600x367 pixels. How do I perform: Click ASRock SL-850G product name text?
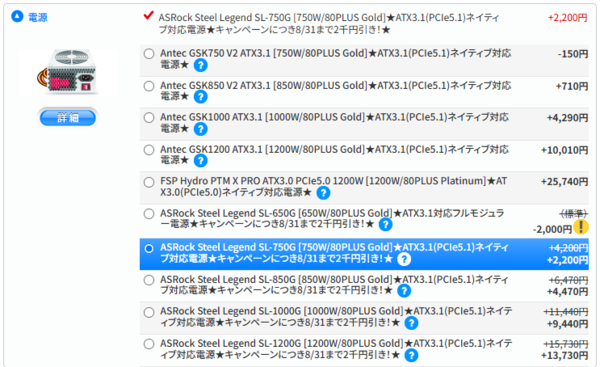(334, 285)
